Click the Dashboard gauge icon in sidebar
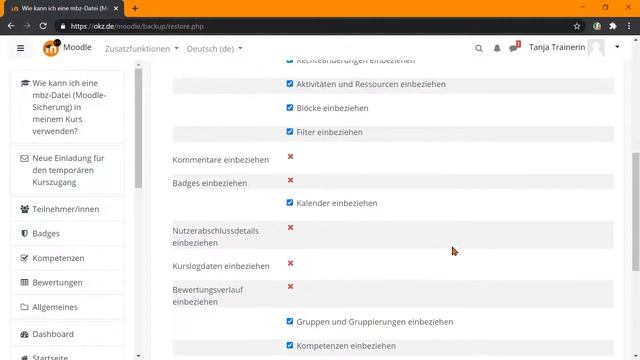640x360 pixels. click(x=24, y=334)
